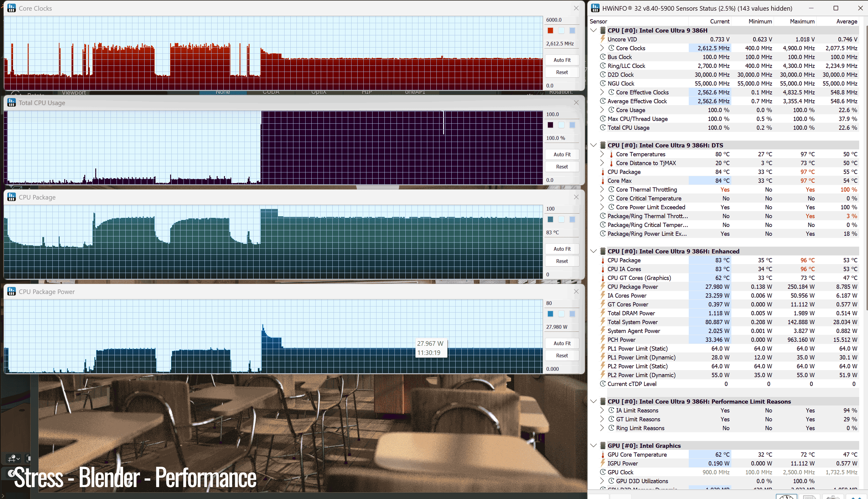Click Reset in the Total CPU Usage graph
Screen dimensions: 868x499
click(562, 167)
